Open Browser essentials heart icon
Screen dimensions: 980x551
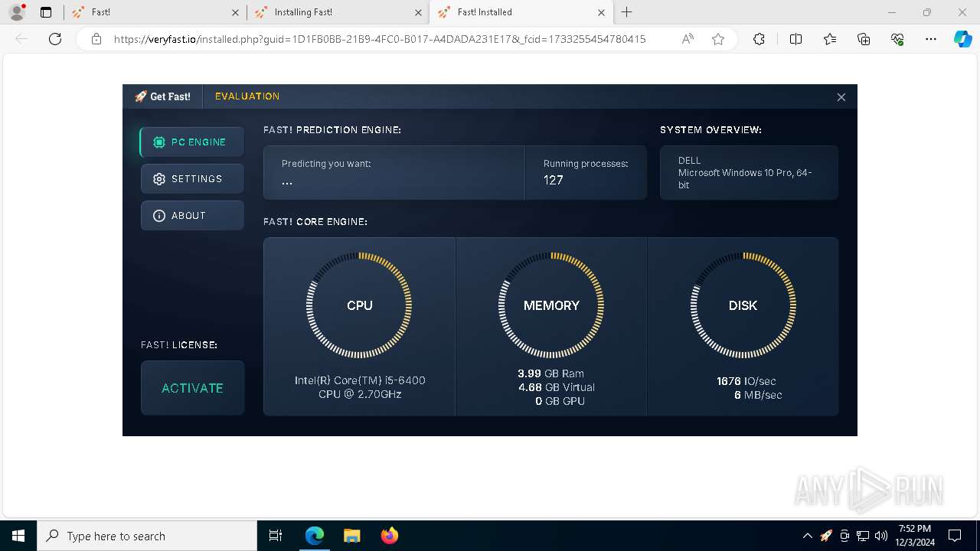[897, 39]
